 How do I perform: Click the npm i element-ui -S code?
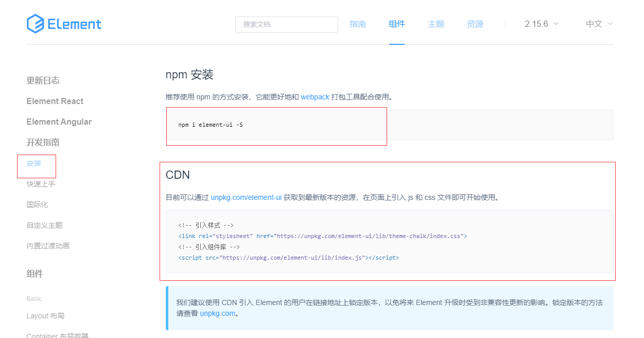tap(211, 125)
